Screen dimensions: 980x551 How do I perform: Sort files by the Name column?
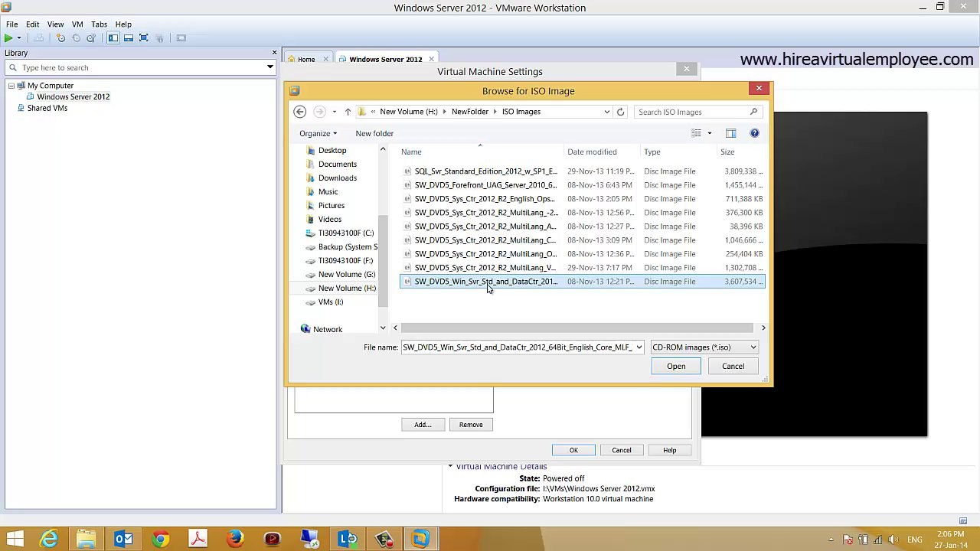coord(481,152)
